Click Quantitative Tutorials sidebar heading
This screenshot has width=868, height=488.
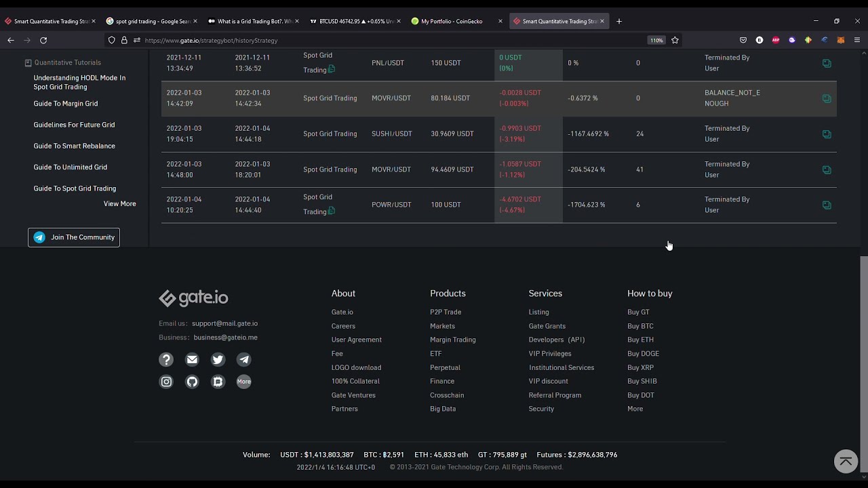point(68,62)
